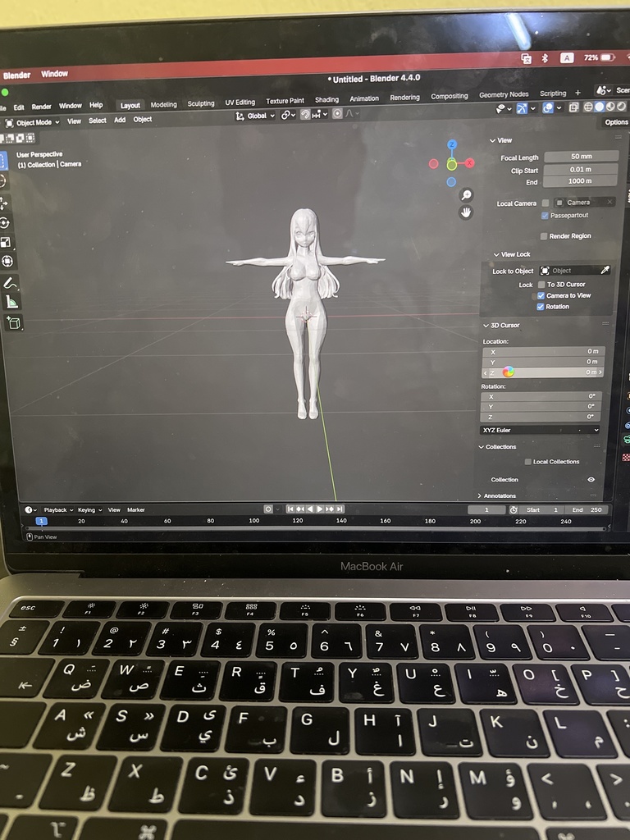Screen dimensions: 630x840
Task: Open the Playback dropdown in timeline
Action: tap(58, 510)
